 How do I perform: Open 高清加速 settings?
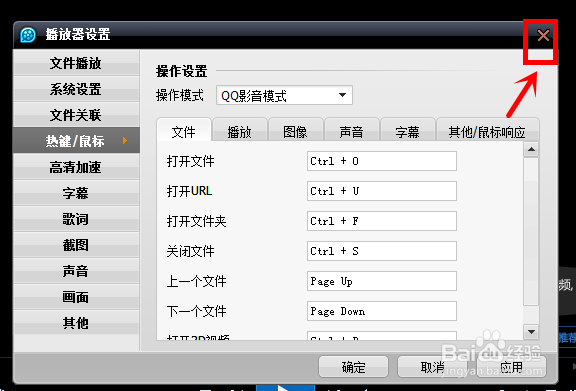[76, 167]
